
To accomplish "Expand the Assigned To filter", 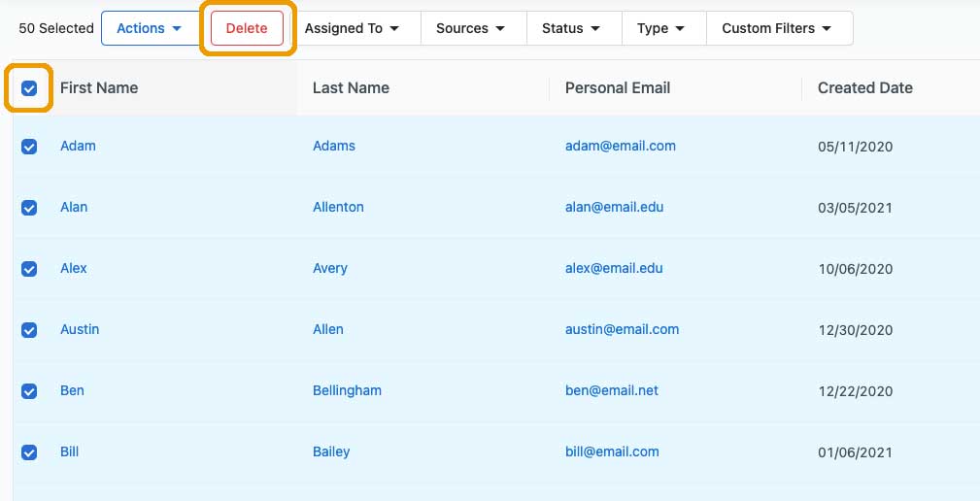I will (x=352, y=28).
